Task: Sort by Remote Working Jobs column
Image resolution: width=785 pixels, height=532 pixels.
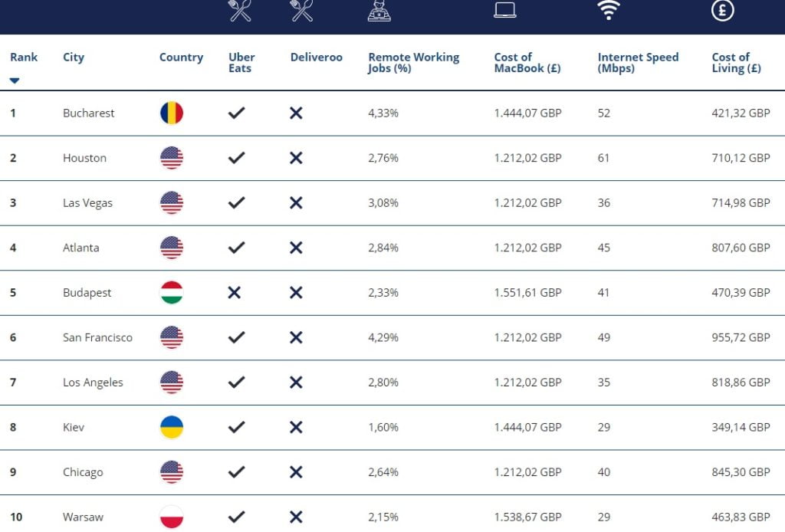Action: pyautogui.click(x=413, y=63)
